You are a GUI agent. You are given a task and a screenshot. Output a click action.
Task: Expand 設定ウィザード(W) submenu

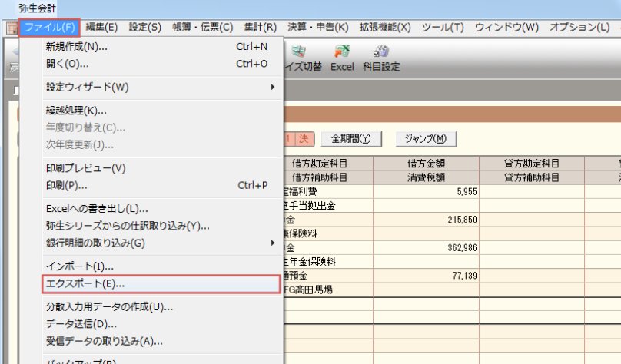162,87
